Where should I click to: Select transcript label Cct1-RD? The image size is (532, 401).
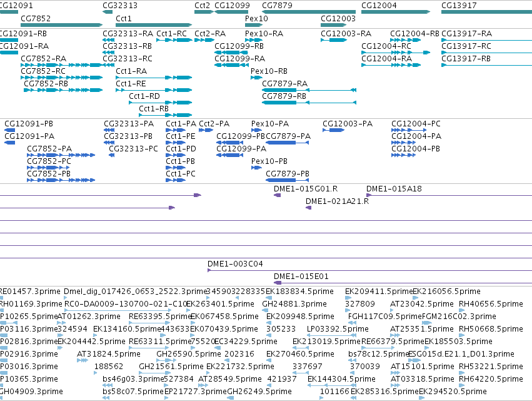click(144, 96)
